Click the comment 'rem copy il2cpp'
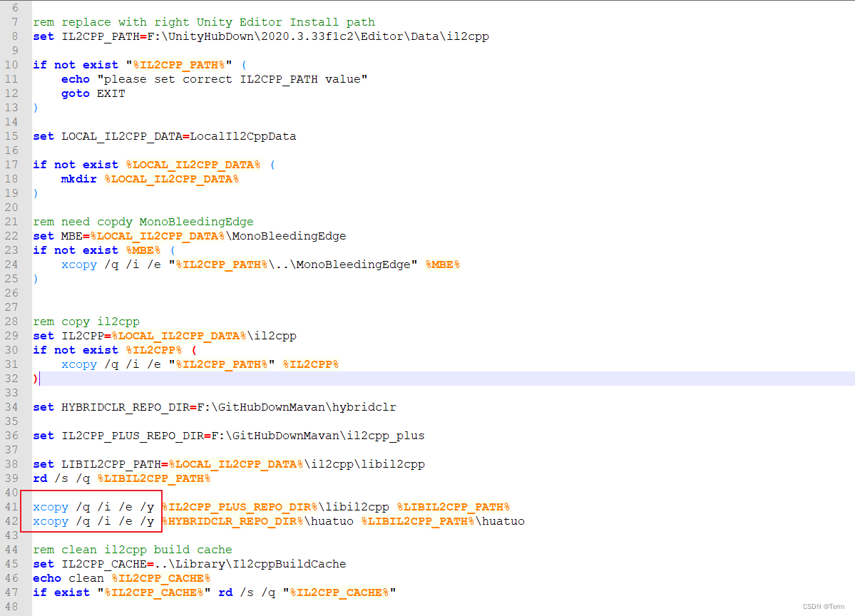This screenshot has width=855, height=616. pyautogui.click(x=86, y=322)
